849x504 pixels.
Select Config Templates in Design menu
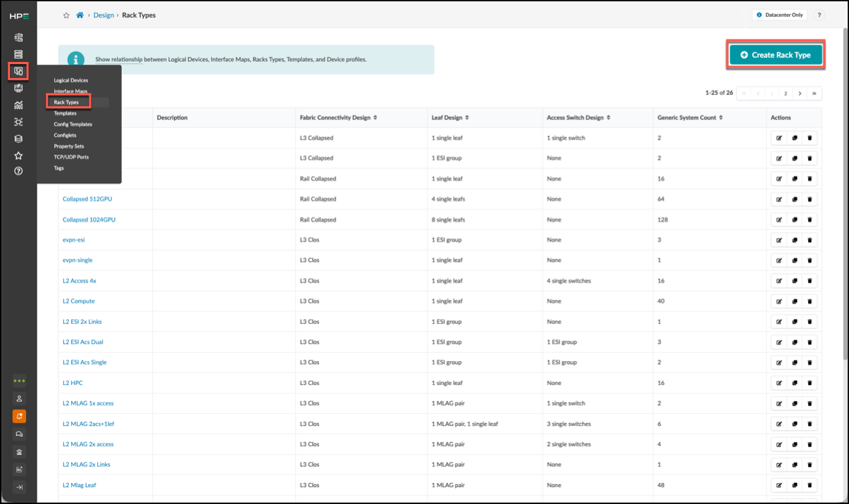tap(73, 124)
